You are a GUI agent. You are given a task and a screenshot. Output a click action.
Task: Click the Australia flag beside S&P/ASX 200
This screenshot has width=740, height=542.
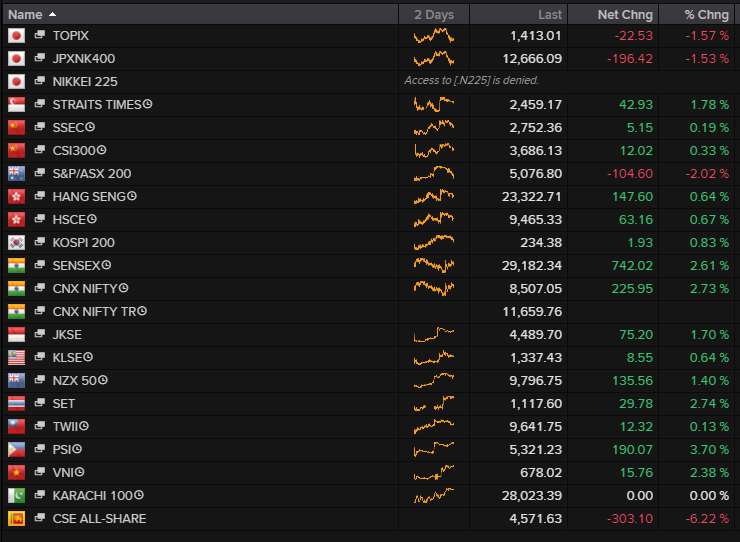click(x=17, y=173)
